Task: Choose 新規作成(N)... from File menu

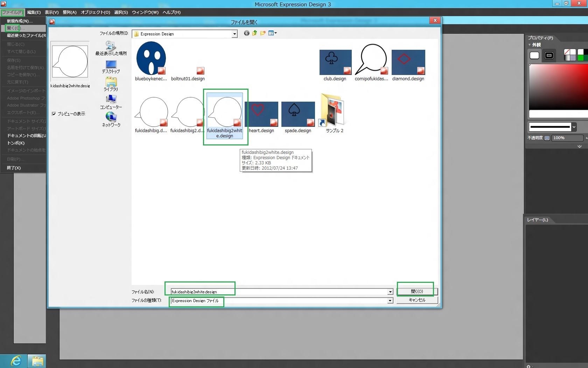Action: pos(23,21)
